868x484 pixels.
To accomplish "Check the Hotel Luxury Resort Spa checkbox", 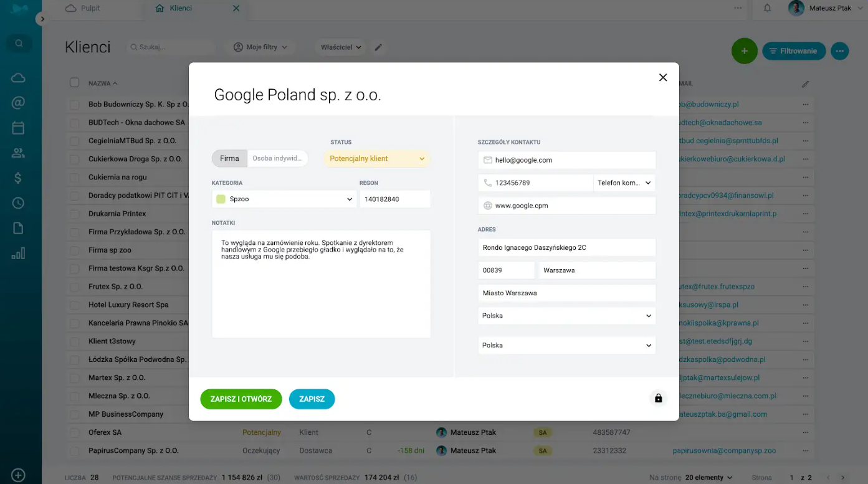I will [x=75, y=305].
